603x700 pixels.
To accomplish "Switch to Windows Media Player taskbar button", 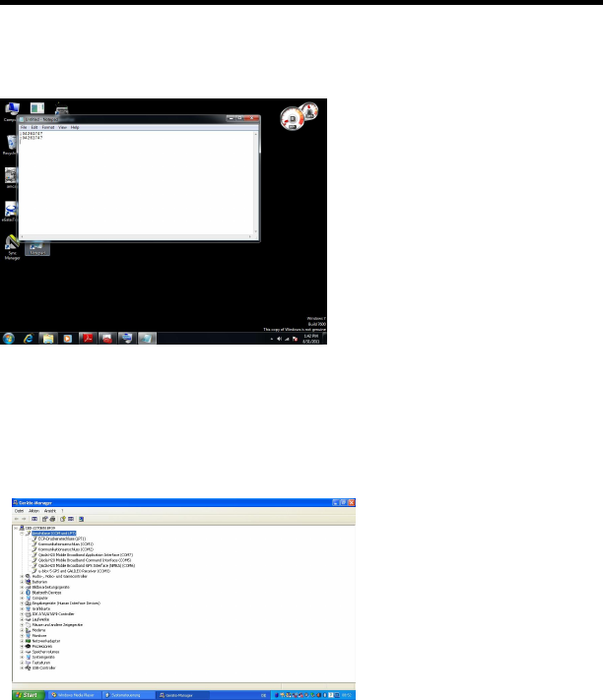I will (x=73, y=695).
